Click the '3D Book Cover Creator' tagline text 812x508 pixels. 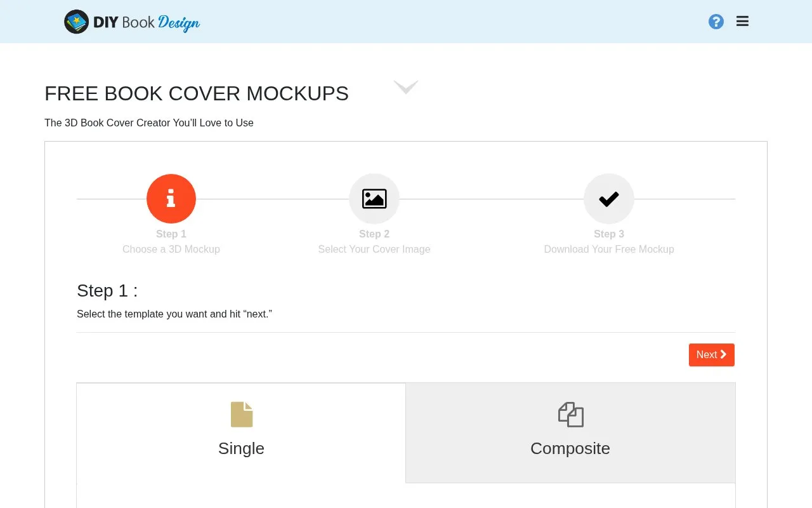149,123
